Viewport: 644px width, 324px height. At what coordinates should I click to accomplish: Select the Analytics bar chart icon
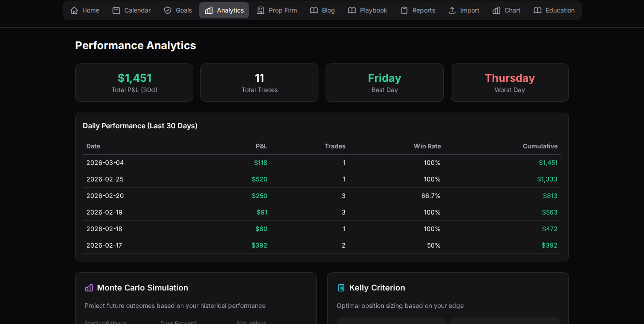pos(208,10)
